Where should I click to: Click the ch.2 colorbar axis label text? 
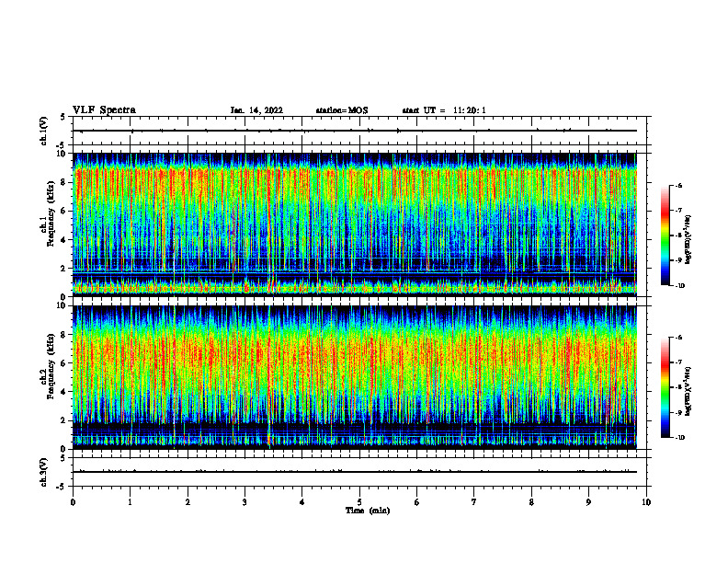pos(688,391)
